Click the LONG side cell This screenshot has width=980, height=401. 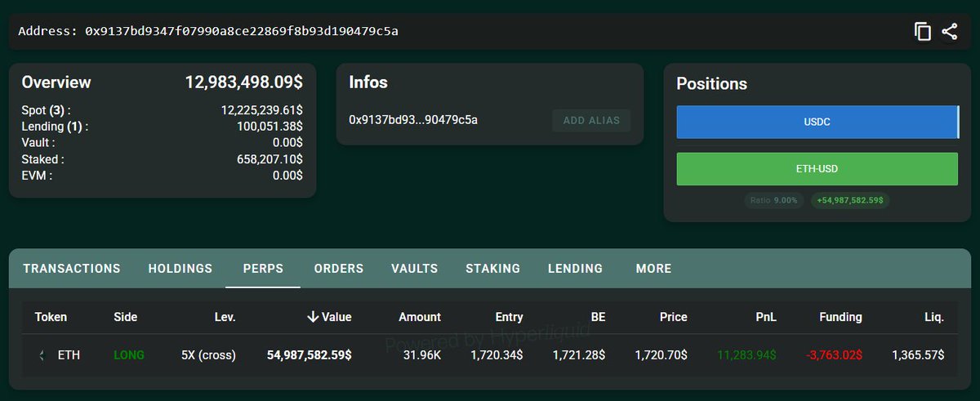tap(129, 355)
